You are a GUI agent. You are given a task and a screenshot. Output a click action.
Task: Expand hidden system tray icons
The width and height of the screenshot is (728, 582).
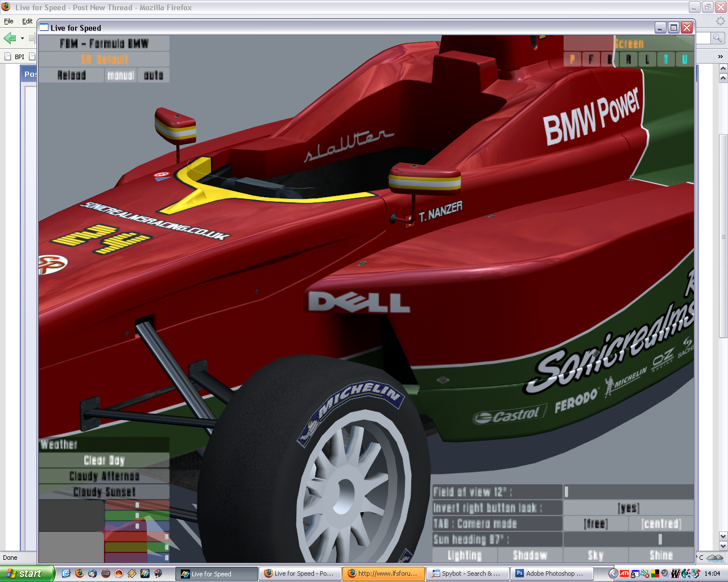(613, 573)
